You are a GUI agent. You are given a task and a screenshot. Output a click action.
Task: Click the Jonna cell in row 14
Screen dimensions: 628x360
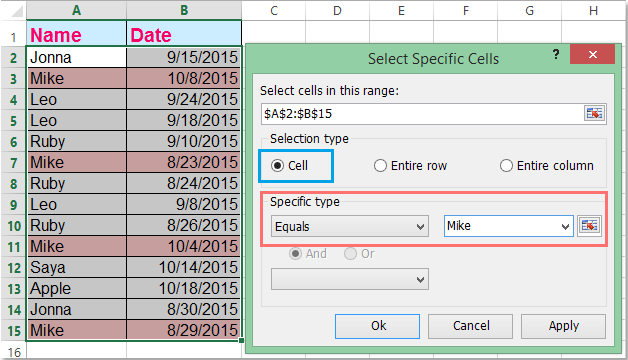[76, 310]
